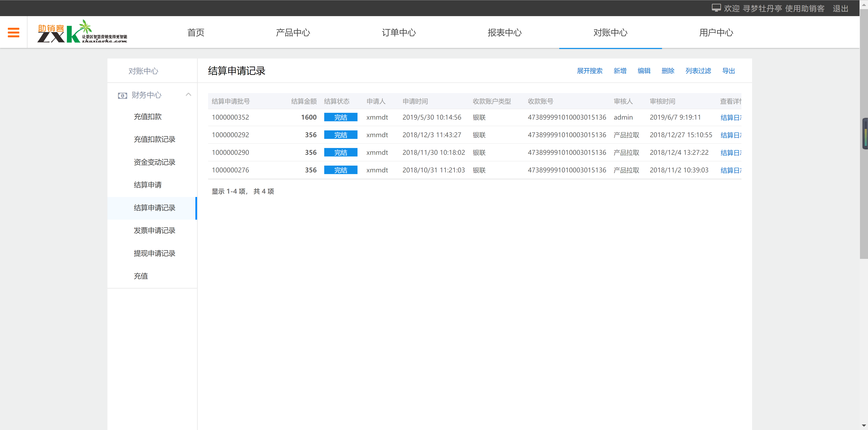Click 新增 to add a record
This screenshot has height=430, width=868.
tap(620, 71)
